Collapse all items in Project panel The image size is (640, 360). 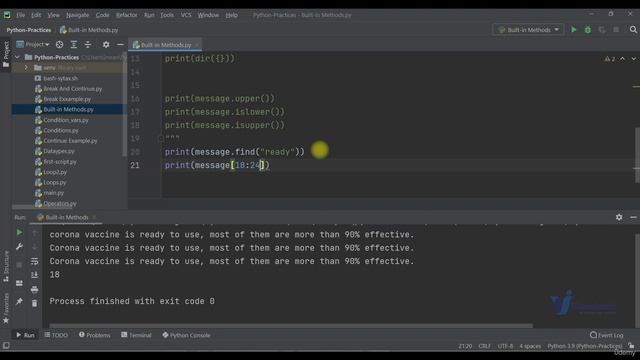(88, 44)
